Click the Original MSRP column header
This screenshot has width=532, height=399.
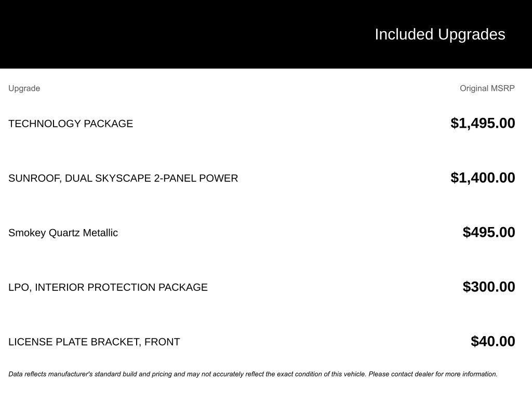(x=487, y=88)
